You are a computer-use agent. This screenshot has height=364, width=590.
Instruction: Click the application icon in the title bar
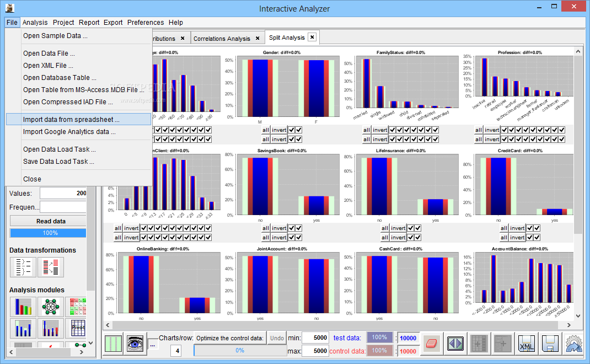pyautogui.click(x=10, y=8)
